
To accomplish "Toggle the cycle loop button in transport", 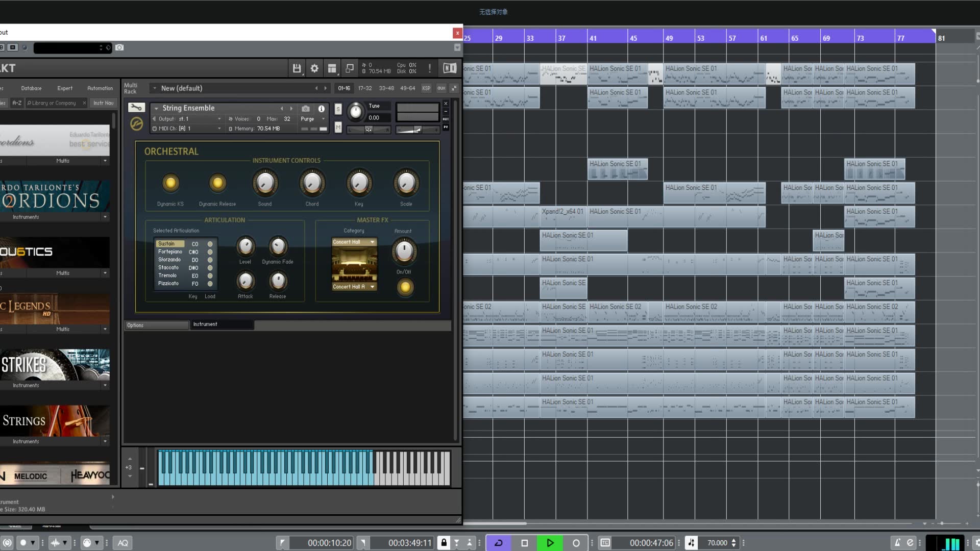I will (499, 543).
